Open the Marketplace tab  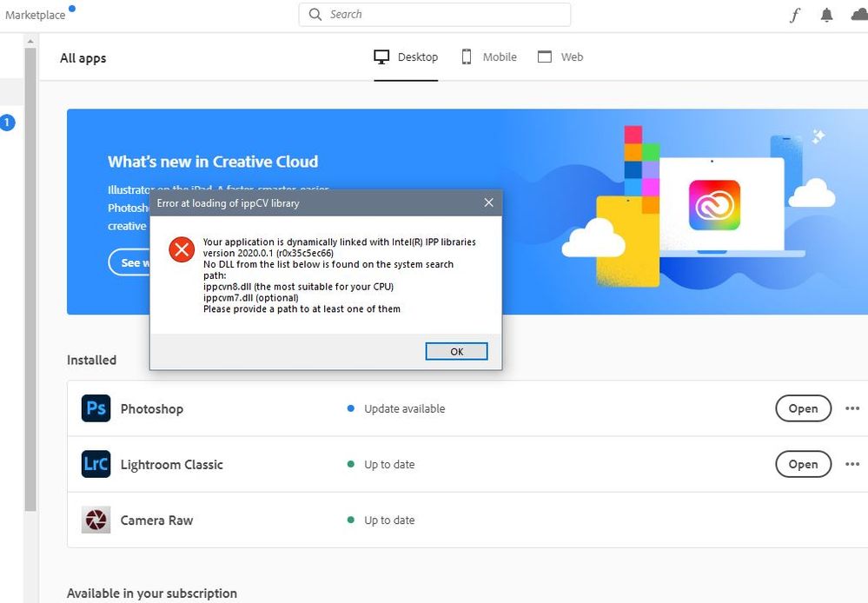click(35, 15)
